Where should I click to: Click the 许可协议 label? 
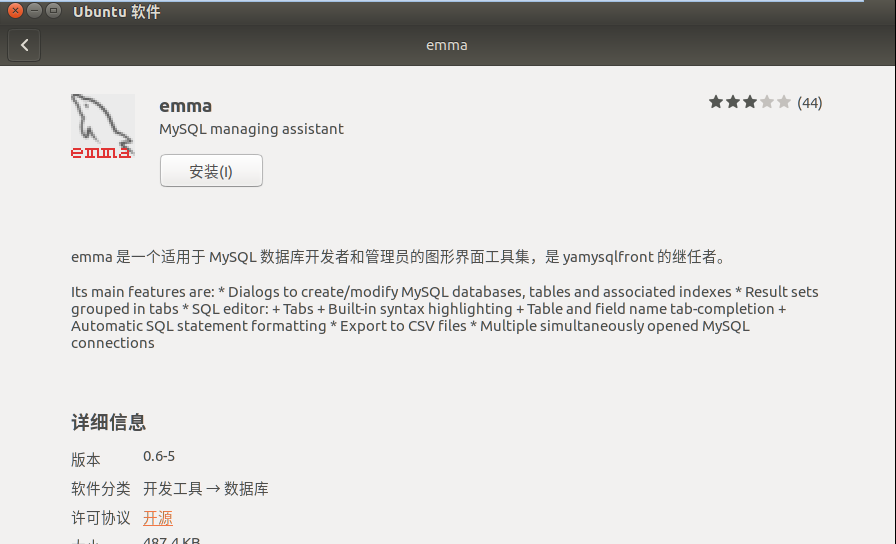pos(101,518)
